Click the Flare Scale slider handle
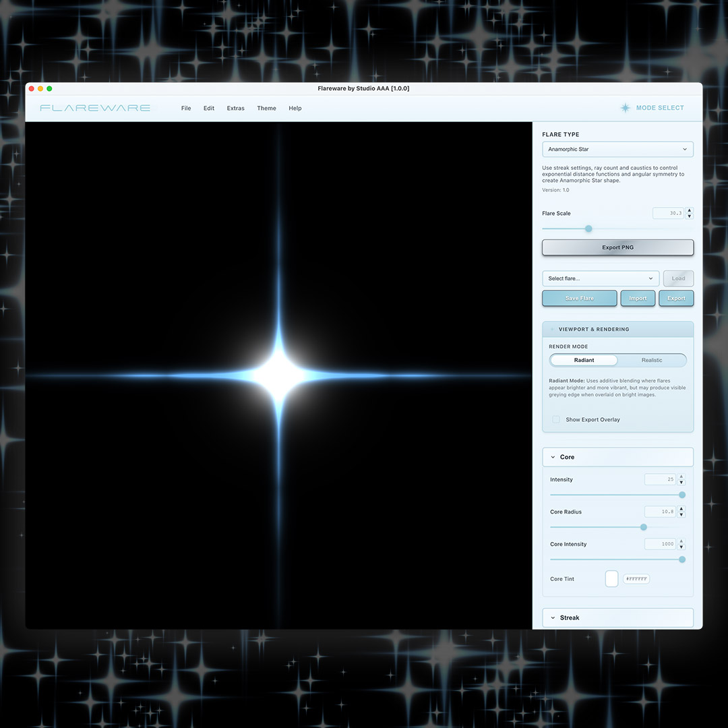Screen dimensions: 728x728 (588, 229)
